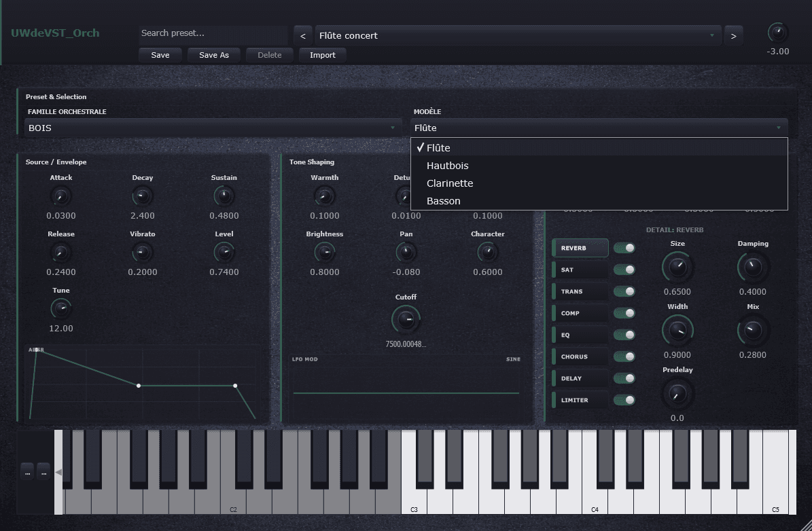The image size is (812, 531).
Task: Click into the Search preset field
Action: 213,33
